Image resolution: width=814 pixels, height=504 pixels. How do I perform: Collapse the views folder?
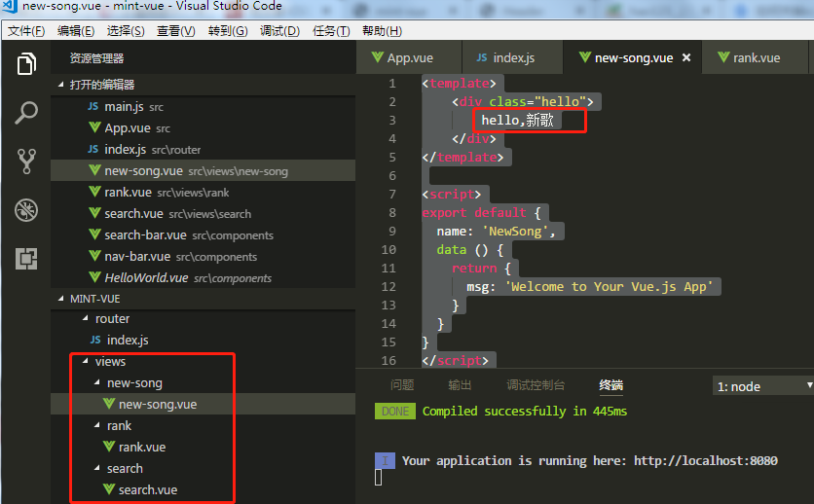(86, 361)
